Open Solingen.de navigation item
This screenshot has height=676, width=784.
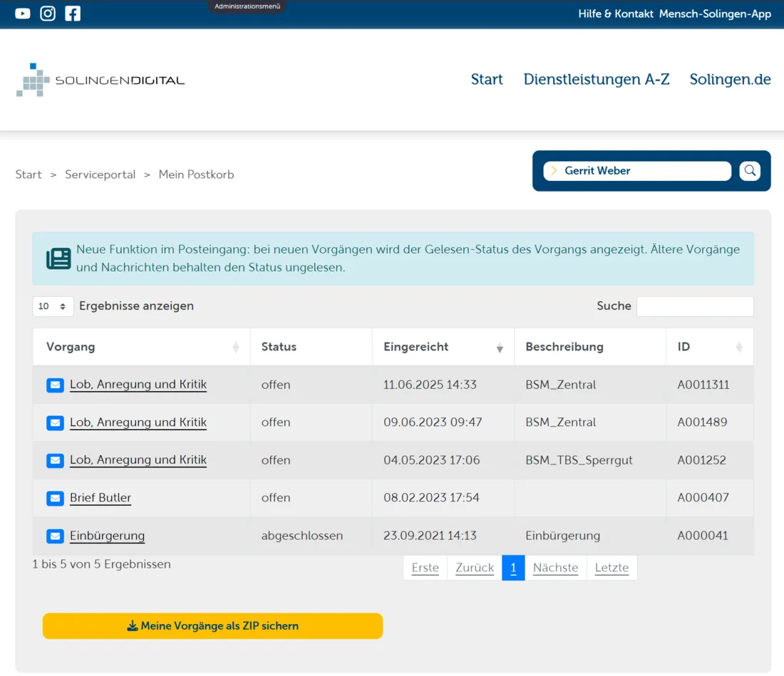[x=730, y=80]
